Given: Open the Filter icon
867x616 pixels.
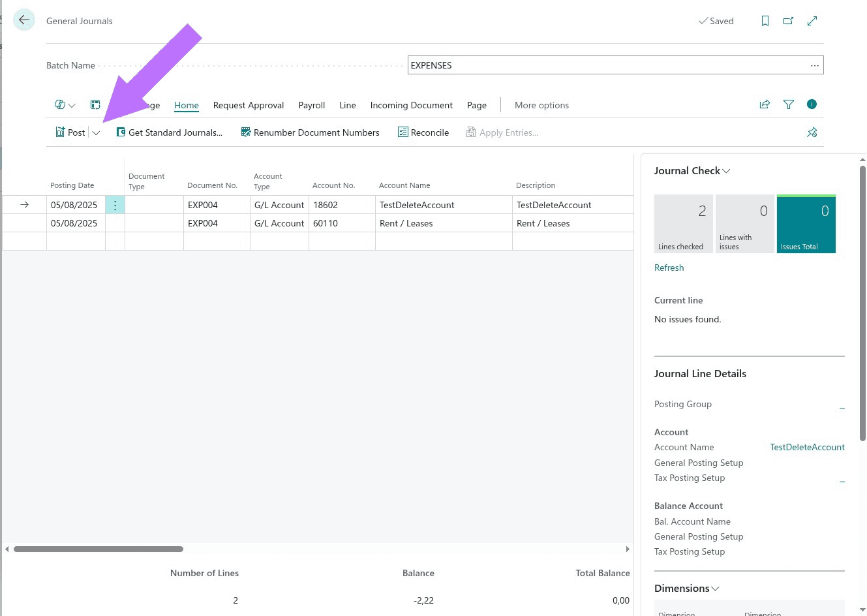Looking at the screenshot, I should (788, 104).
